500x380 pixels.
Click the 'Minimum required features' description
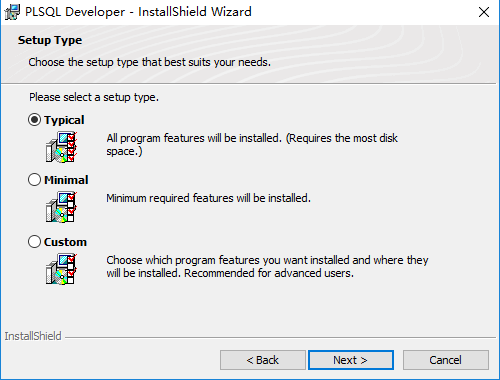pyautogui.click(x=209, y=198)
